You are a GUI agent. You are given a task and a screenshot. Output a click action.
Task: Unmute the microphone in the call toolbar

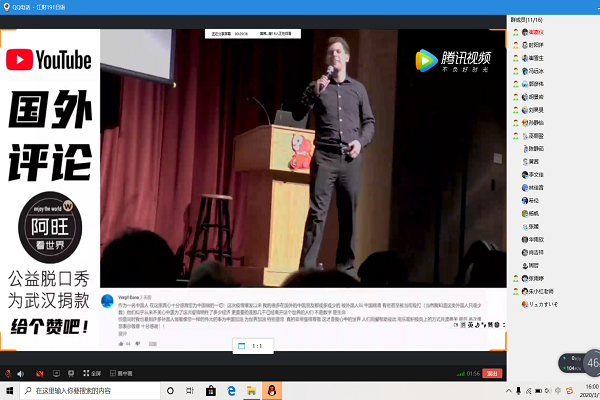8,374
